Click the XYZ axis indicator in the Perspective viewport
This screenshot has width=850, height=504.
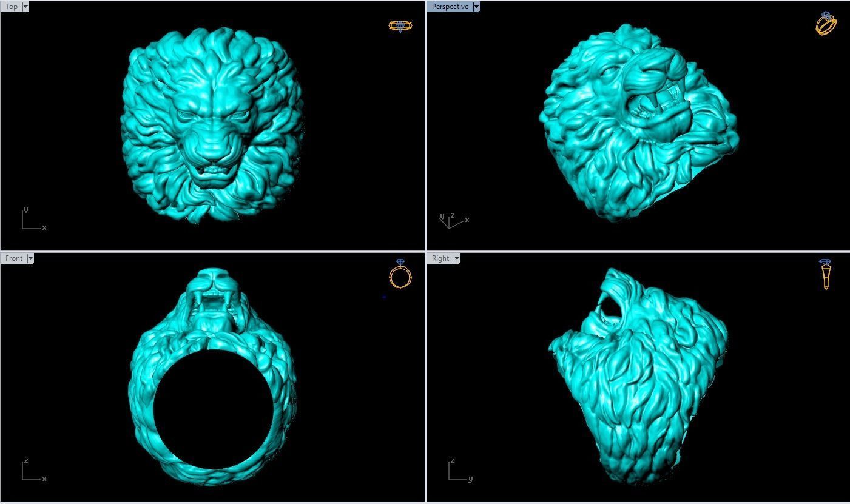[x=454, y=220]
